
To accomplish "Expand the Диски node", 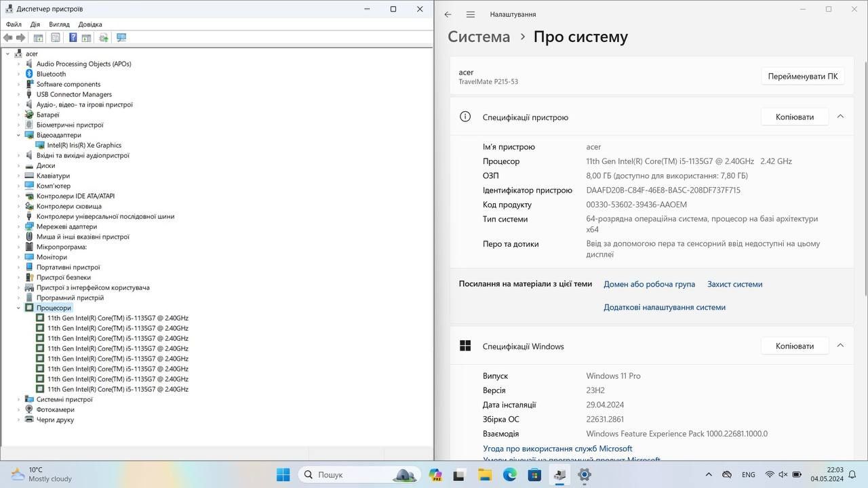I will tap(19, 165).
